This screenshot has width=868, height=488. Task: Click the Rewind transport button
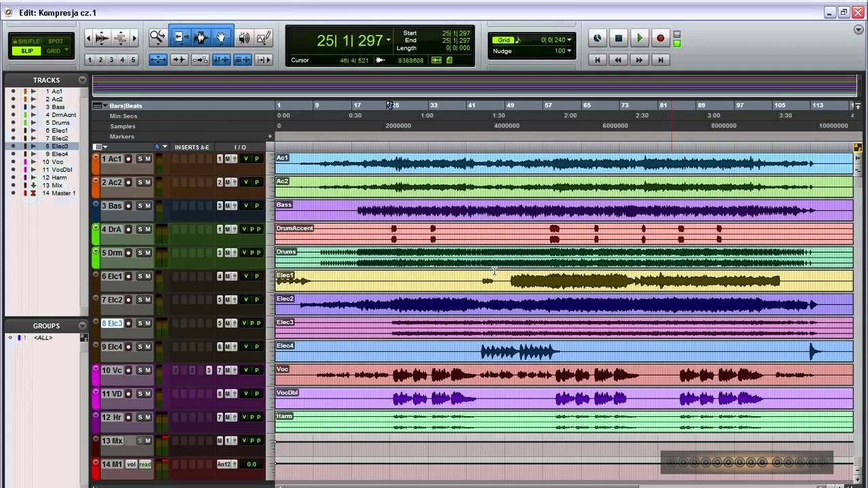tap(618, 60)
